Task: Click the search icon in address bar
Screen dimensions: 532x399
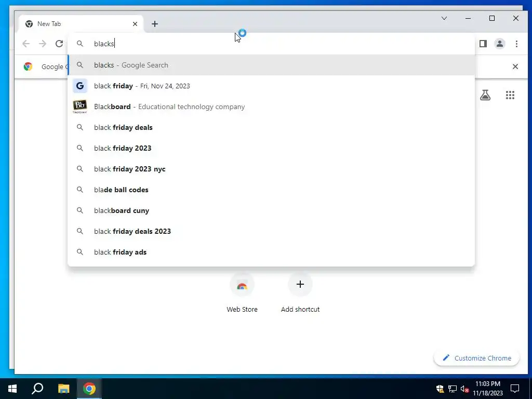Action: [x=79, y=44]
